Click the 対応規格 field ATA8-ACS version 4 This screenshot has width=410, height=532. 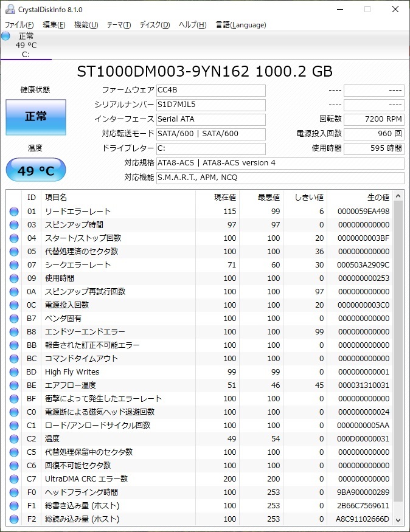click(x=280, y=163)
